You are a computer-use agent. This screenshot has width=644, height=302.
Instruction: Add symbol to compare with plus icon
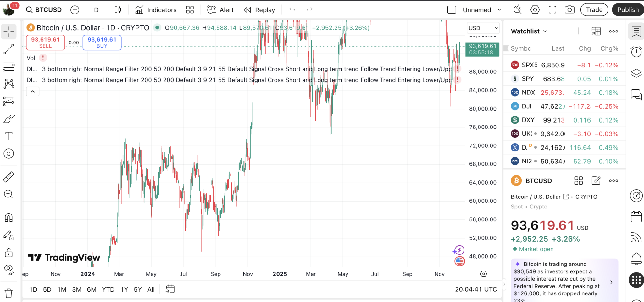[75, 10]
